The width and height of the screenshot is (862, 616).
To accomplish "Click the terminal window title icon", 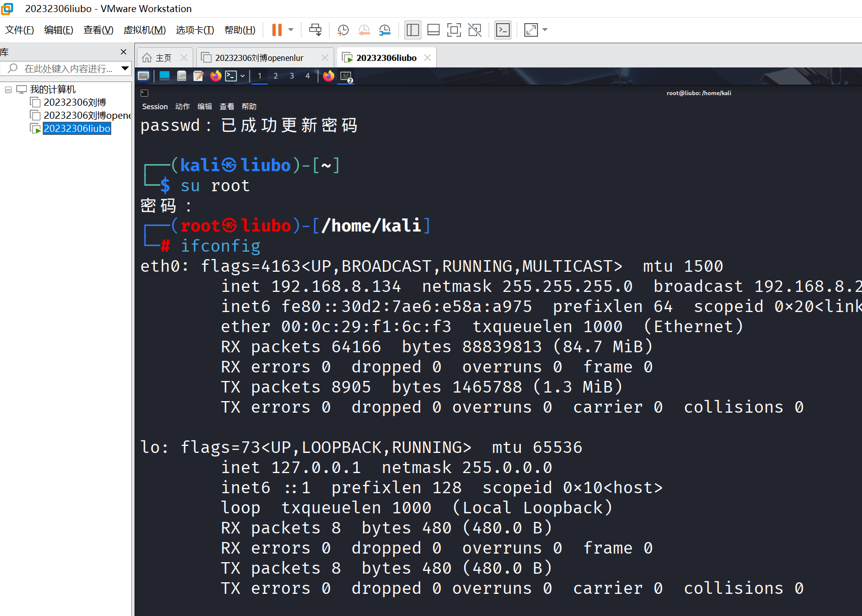I will 144,93.
